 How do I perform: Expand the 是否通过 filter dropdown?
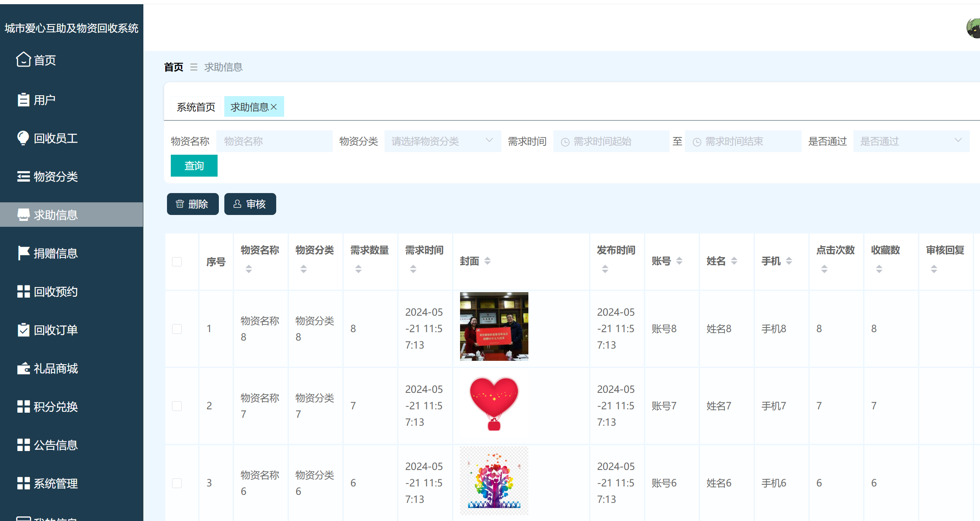(911, 141)
